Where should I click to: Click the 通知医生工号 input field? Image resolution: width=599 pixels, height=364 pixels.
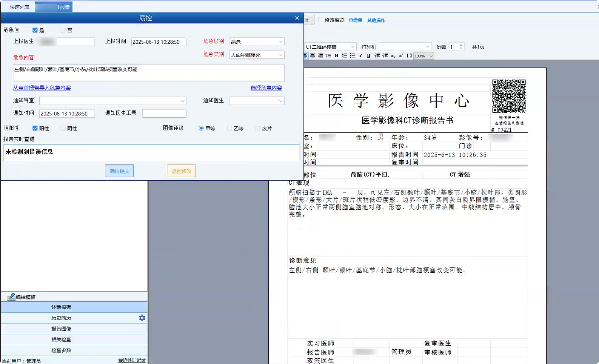pyautogui.click(x=164, y=114)
